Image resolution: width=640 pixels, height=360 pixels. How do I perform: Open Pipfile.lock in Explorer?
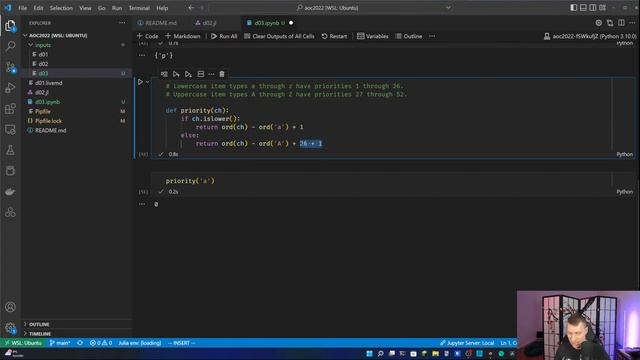(48, 121)
